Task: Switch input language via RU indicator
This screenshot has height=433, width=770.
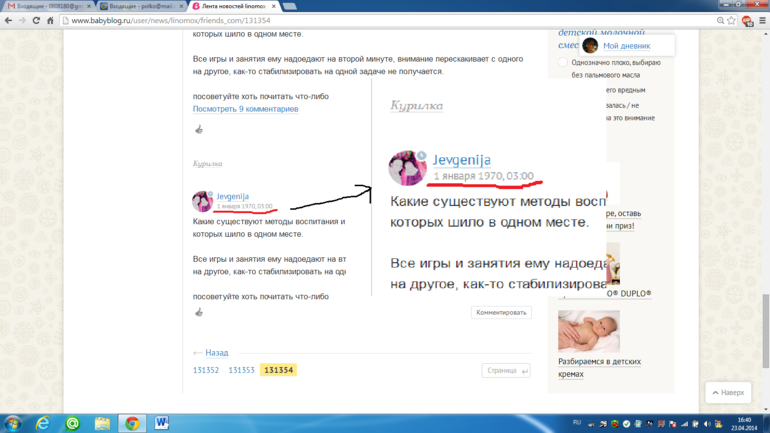Action: click(577, 423)
